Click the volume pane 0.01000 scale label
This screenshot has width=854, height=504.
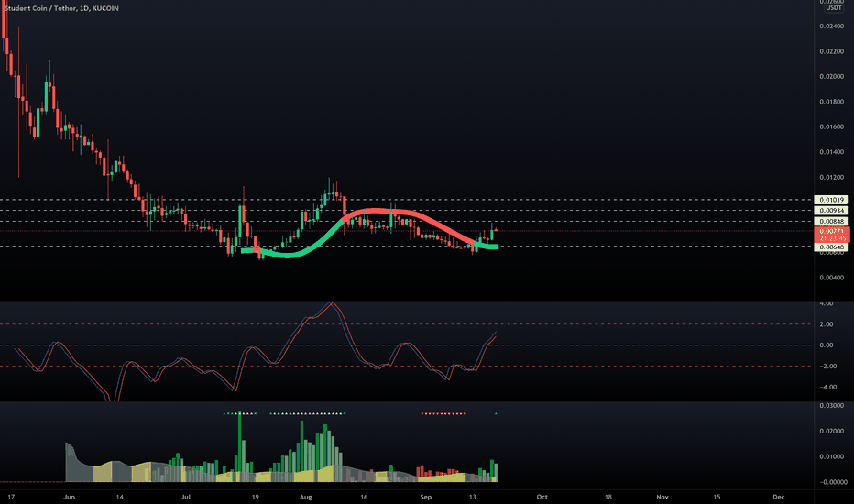[832, 456]
